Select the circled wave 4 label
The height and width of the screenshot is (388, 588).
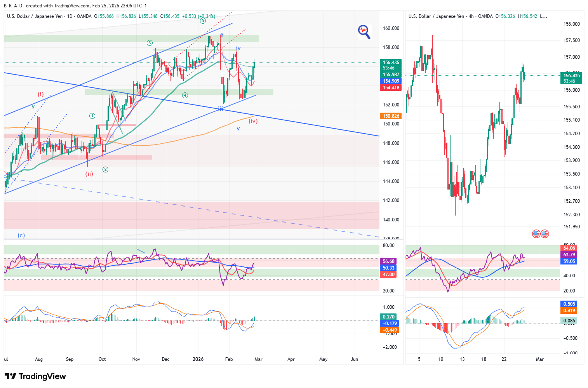185,95
